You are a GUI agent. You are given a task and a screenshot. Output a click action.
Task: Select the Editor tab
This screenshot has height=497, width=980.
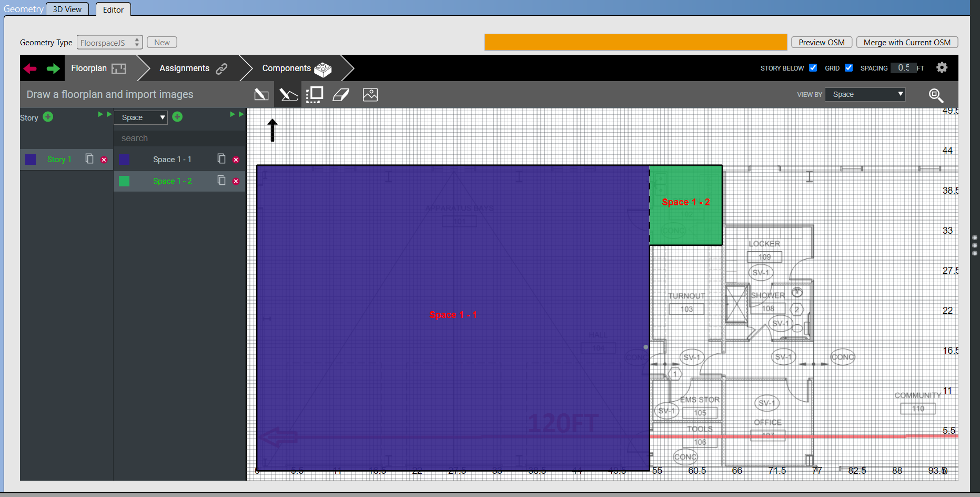pyautogui.click(x=113, y=9)
